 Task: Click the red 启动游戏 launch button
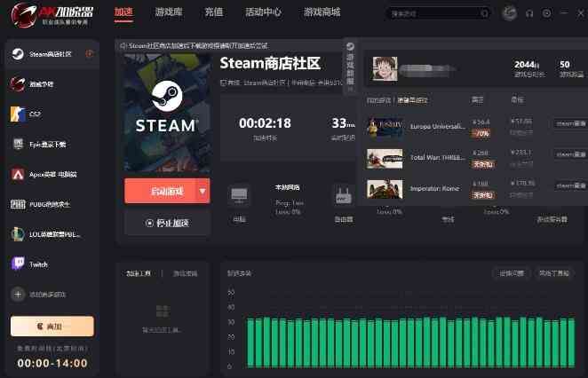(160, 192)
